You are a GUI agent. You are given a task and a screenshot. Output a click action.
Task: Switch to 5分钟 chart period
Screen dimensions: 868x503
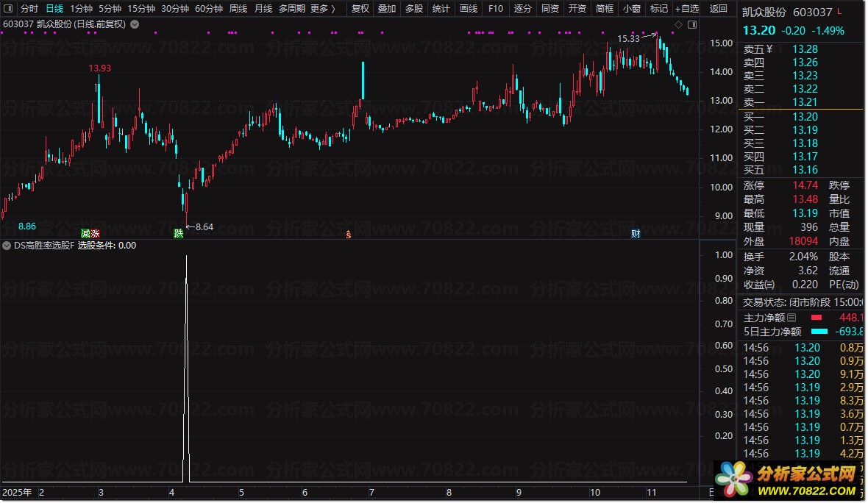click(110, 8)
